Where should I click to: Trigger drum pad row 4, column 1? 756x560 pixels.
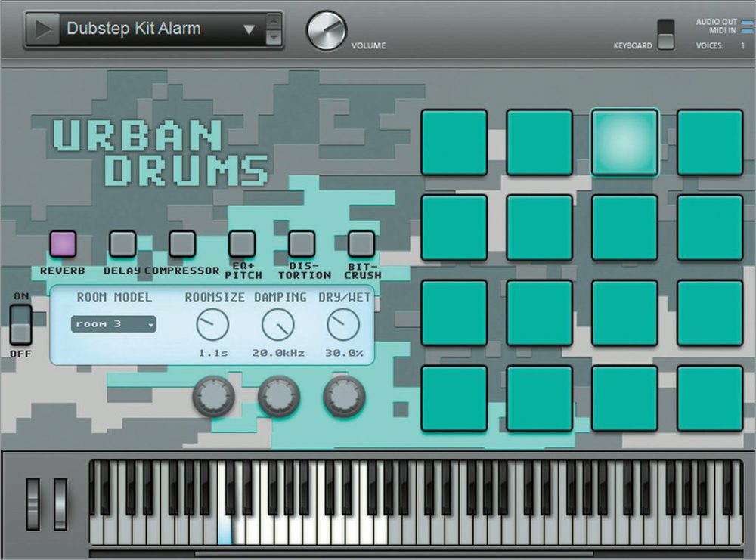(454, 398)
